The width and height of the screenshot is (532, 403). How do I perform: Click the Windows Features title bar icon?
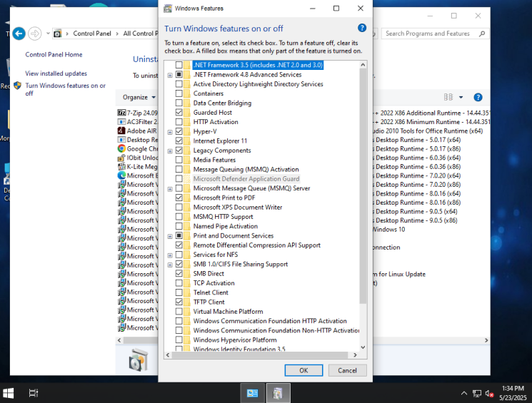(168, 9)
